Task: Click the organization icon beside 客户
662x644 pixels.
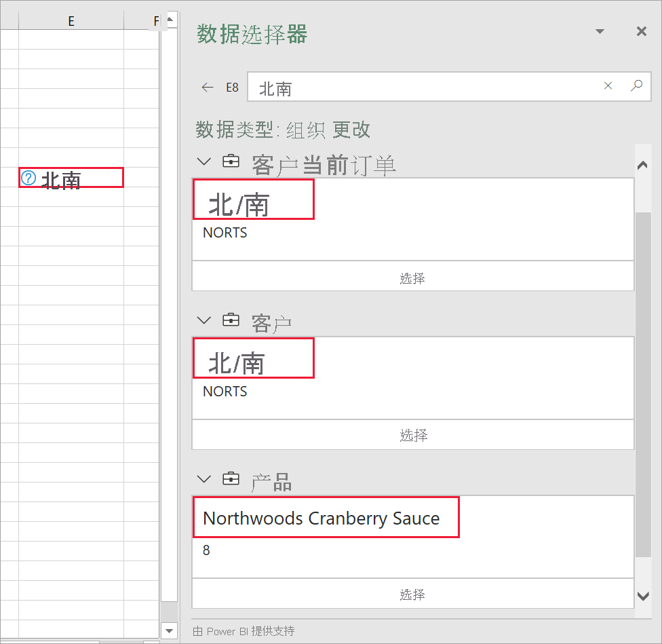Action: (231, 320)
